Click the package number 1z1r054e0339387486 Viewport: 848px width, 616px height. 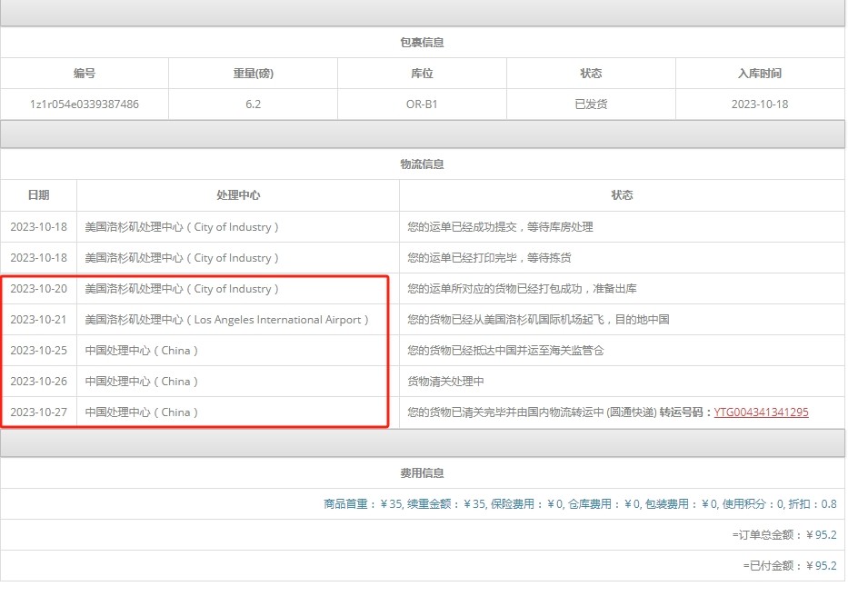[x=85, y=104]
